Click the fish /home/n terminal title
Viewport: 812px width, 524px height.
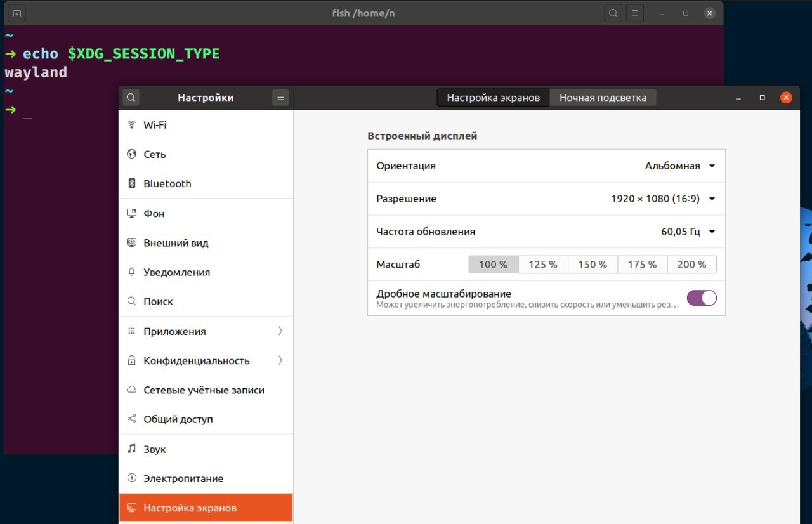[x=364, y=13]
